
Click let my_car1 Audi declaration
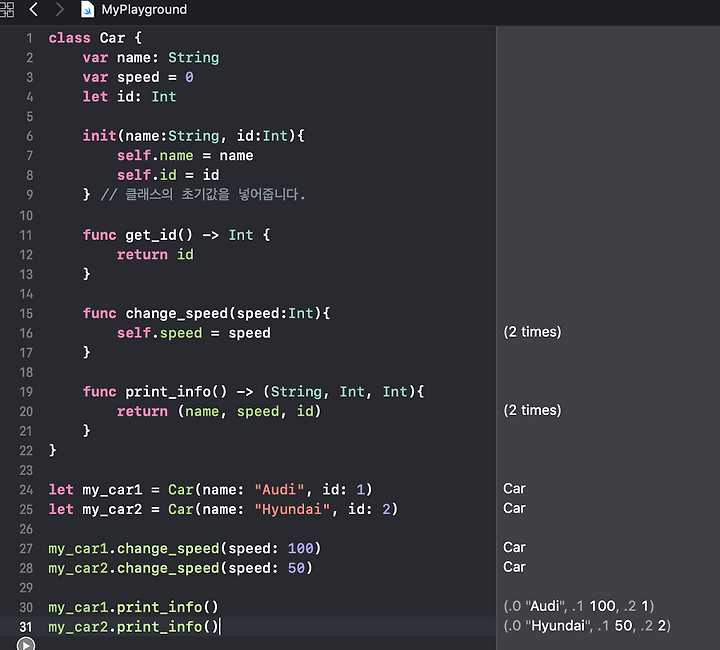click(x=210, y=490)
